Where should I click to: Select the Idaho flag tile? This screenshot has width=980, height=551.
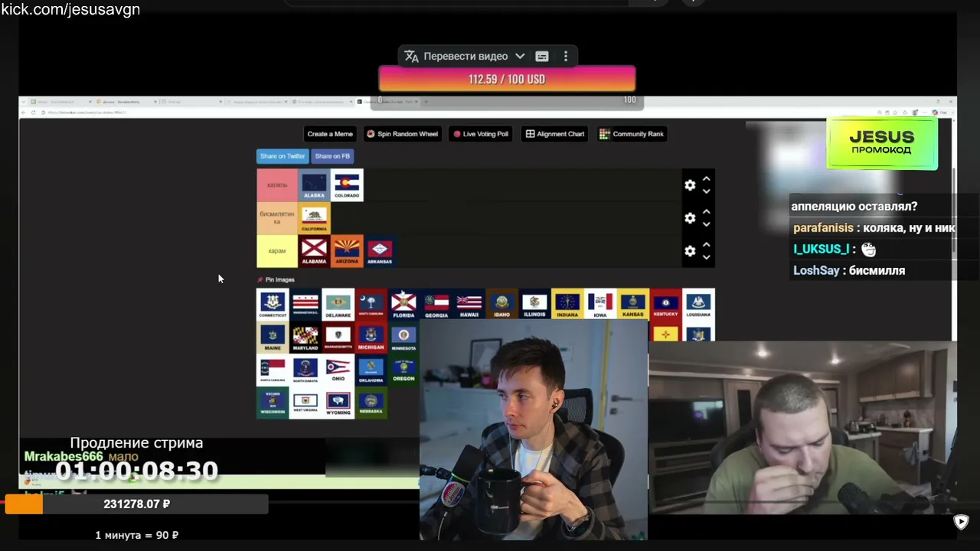(x=502, y=305)
